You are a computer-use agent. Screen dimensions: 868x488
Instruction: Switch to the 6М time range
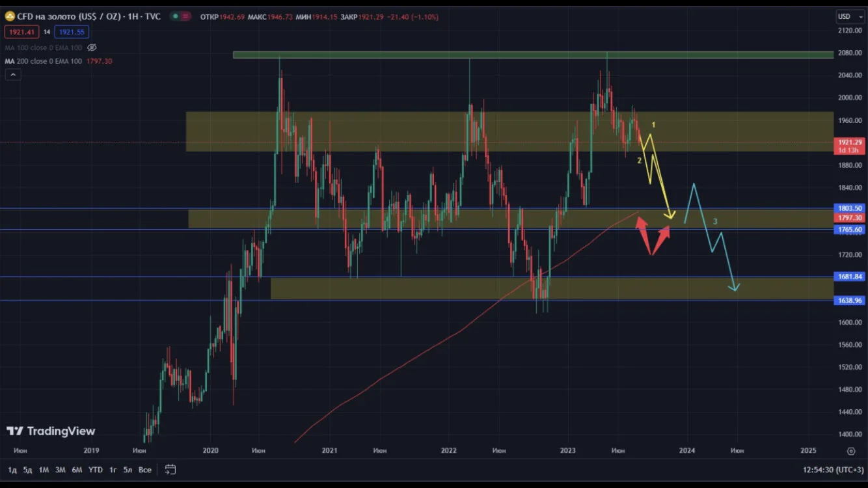(x=77, y=470)
